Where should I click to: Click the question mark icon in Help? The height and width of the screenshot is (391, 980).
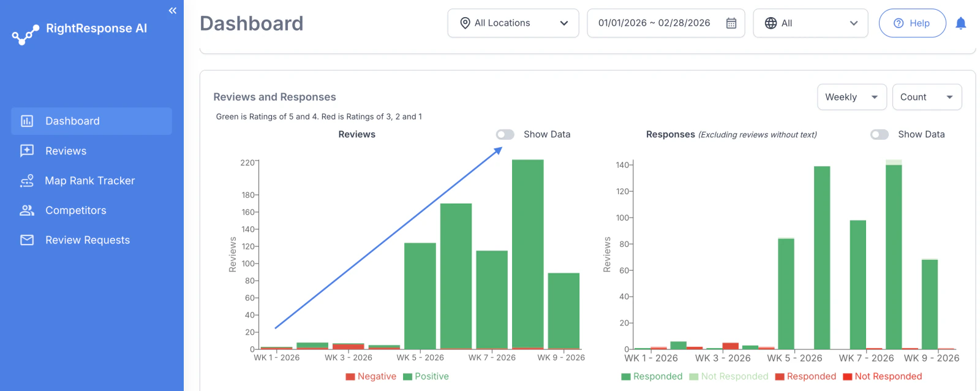(x=899, y=23)
